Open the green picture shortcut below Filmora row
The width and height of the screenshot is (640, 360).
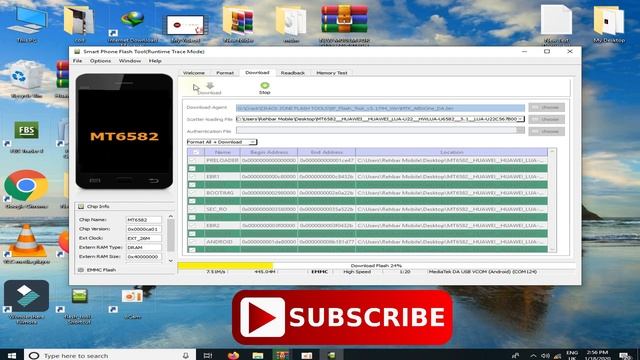(x=80, y=296)
